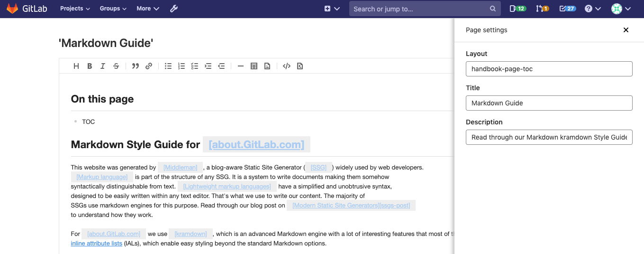Toggle bullet list formatting

click(x=168, y=66)
